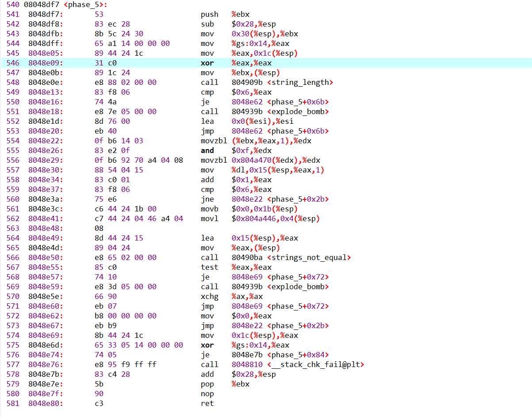
Task: Click the ret instruction on last line
Action: pos(207,403)
